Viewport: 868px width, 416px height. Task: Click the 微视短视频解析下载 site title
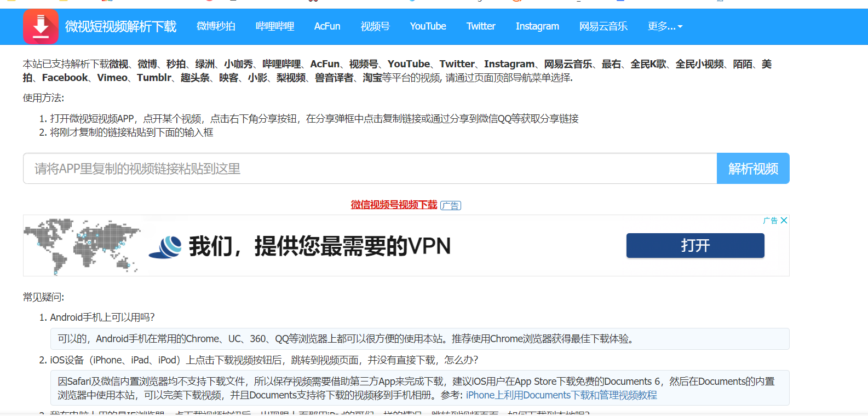point(120,26)
